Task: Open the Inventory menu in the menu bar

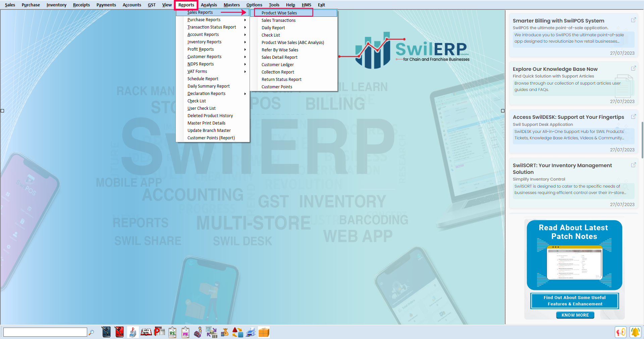Action: pos(56,5)
